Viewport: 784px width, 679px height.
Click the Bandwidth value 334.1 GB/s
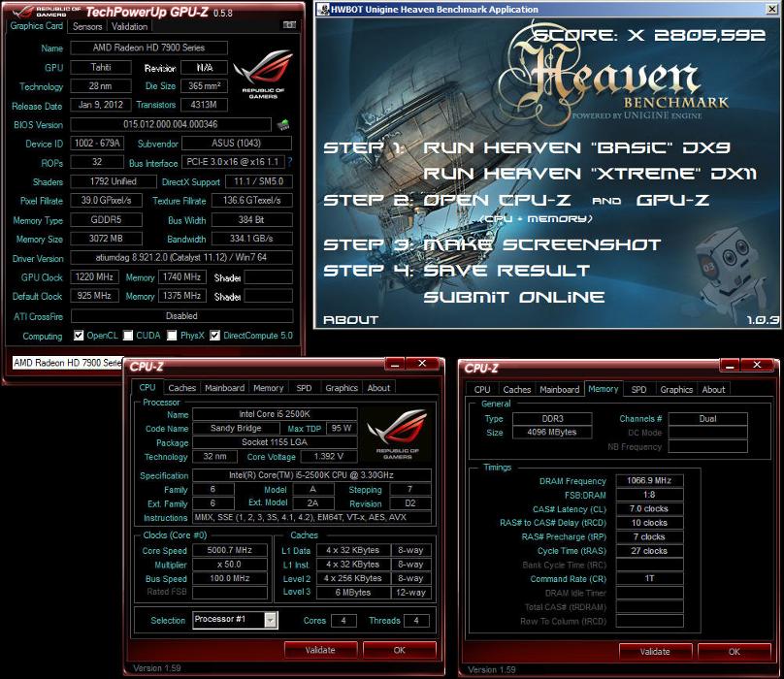(252, 239)
